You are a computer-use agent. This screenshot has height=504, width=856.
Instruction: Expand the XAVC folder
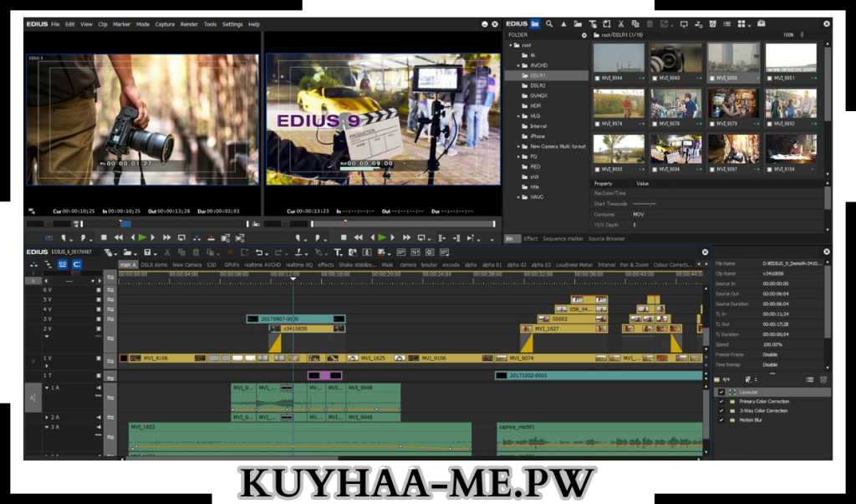pos(518,197)
